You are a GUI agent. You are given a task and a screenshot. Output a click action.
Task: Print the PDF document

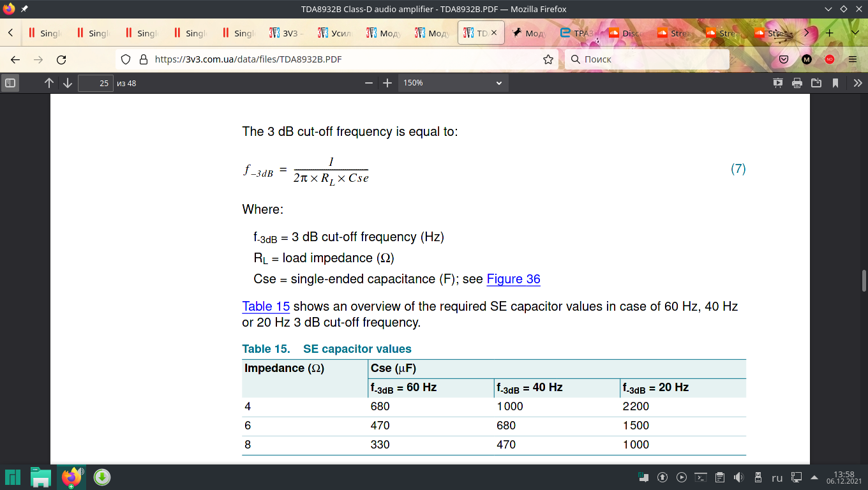pos(797,83)
